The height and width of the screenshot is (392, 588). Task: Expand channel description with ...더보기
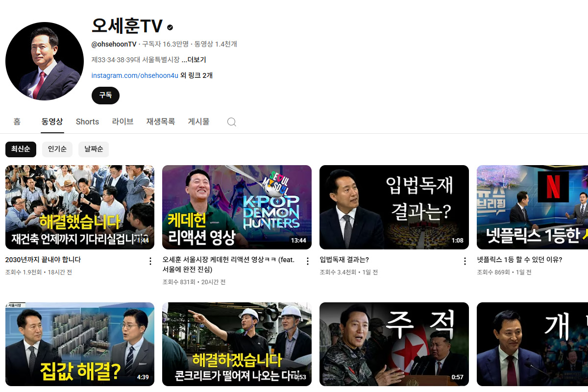(x=194, y=60)
